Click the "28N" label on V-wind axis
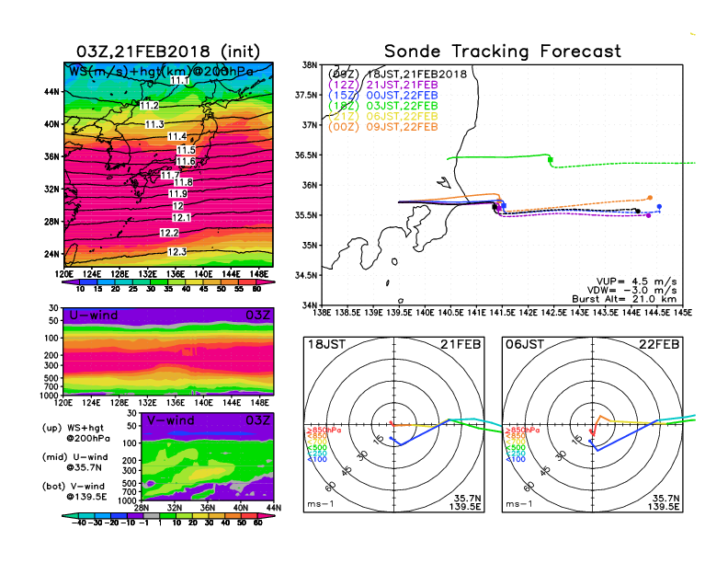728x563 pixels. (x=142, y=508)
